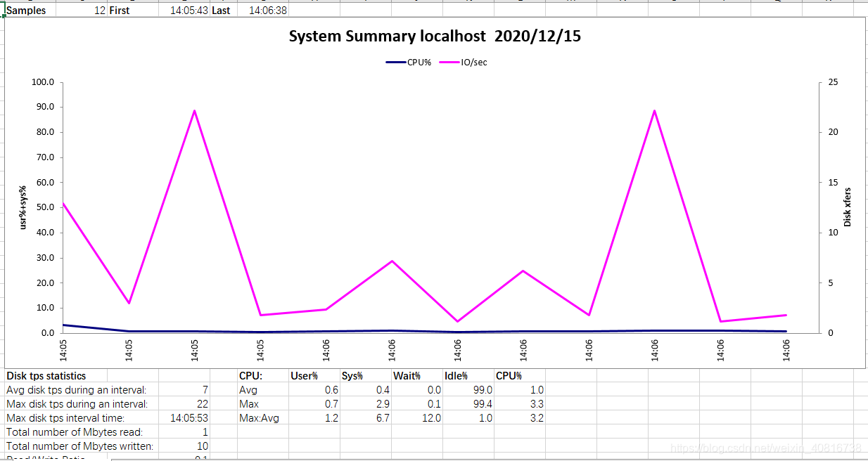
Task: Click the usr%+sys% vertical axis title
Action: pyautogui.click(x=23, y=207)
